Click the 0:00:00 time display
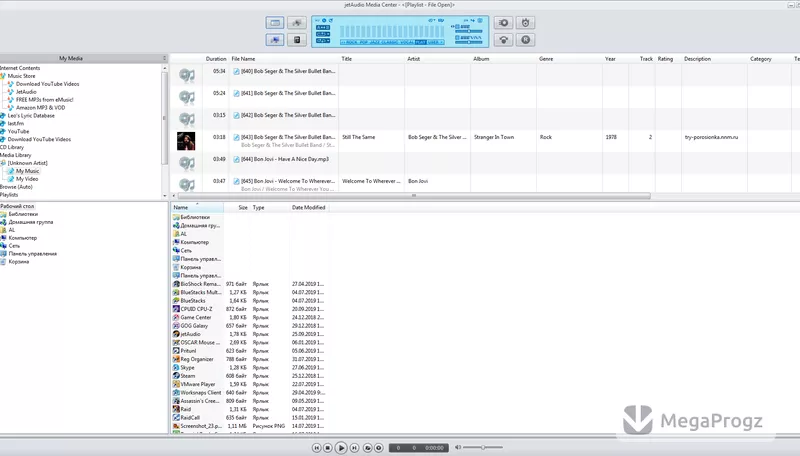Image resolution: width=800 pixels, height=456 pixels. pyautogui.click(x=435, y=448)
